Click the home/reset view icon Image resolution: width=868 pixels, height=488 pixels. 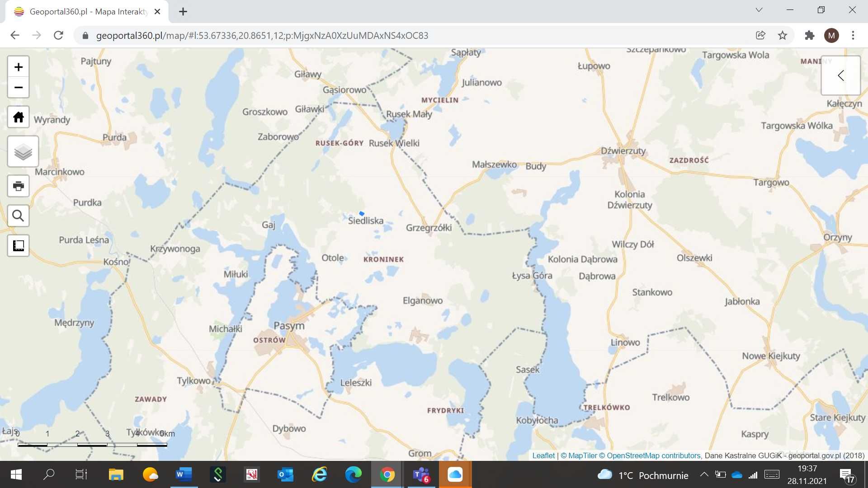[x=18, y=117]
